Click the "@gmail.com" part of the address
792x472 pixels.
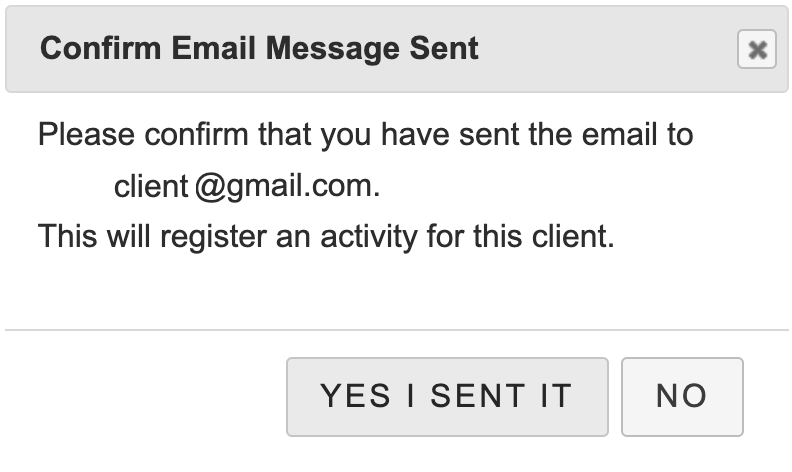pos(289,186)
